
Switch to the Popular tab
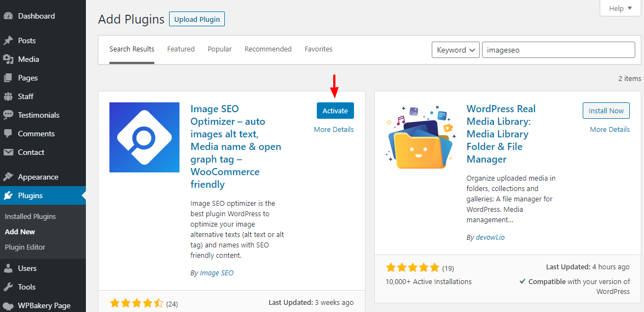(220, 49)
